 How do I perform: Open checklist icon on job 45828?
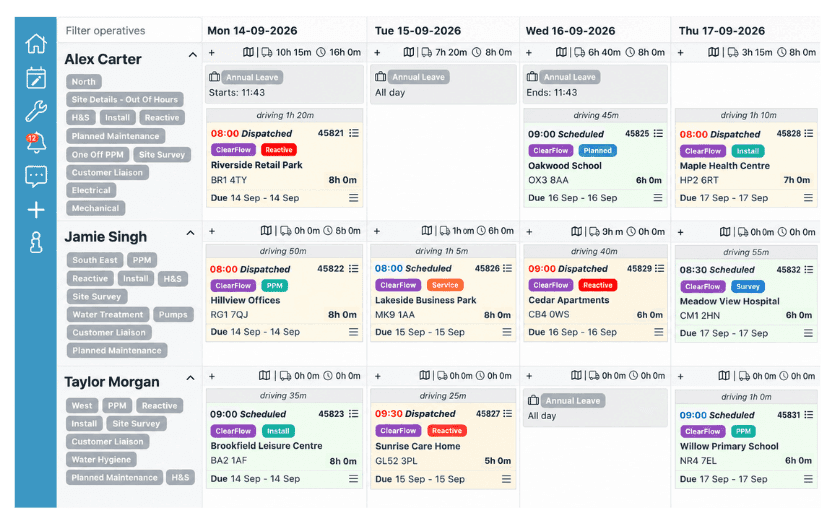808,133
